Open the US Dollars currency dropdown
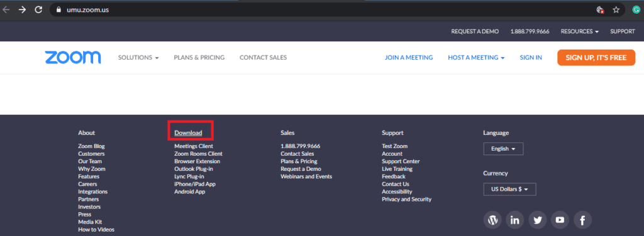The height and width of the screenshot is (236, 644). pos(509,190)
